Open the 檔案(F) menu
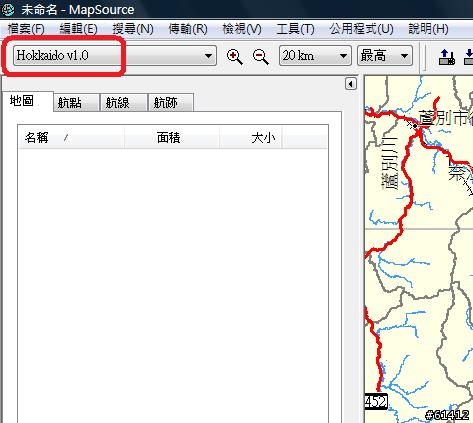Viewport: 473px width, 423px height. (x=26, y=29)
